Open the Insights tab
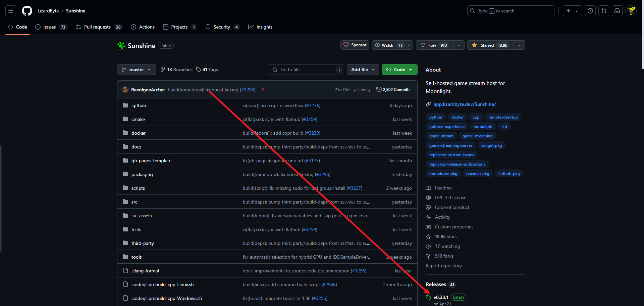 pos(260,27)
